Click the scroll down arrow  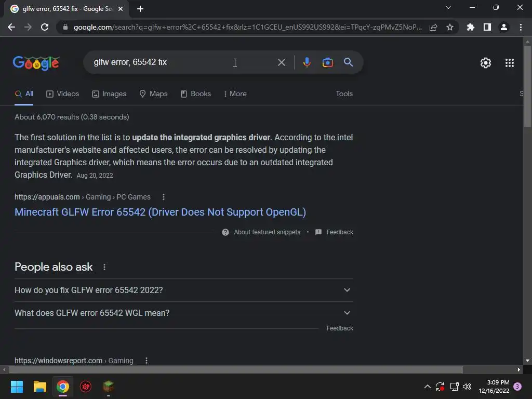pos(527,361)
